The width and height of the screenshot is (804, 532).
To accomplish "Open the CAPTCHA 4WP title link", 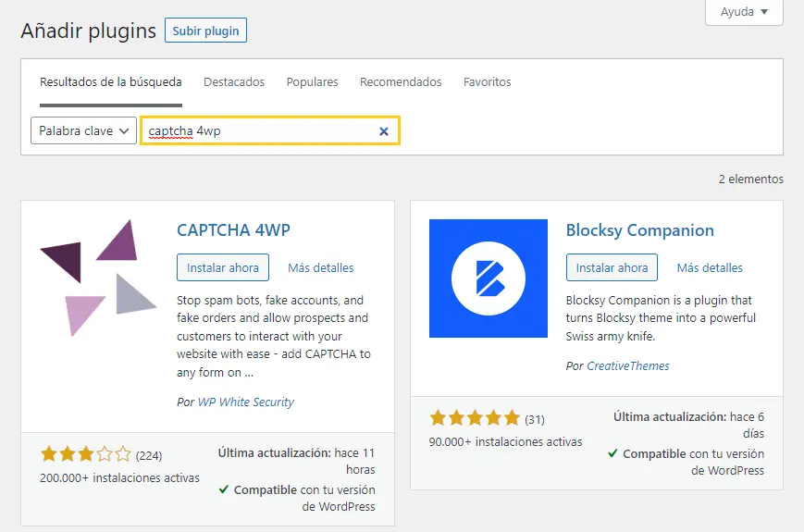I will coord(233,230).
